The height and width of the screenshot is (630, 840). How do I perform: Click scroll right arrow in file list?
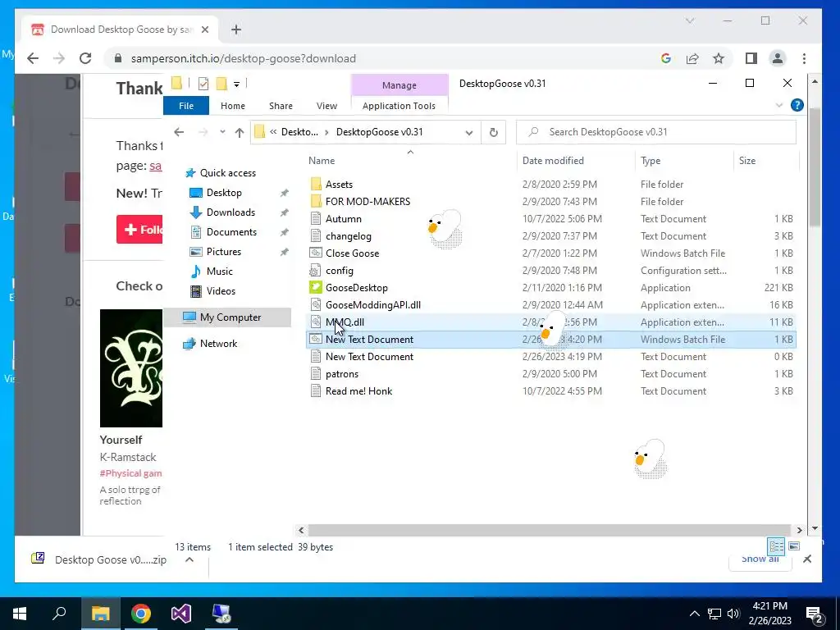point(799,530)
